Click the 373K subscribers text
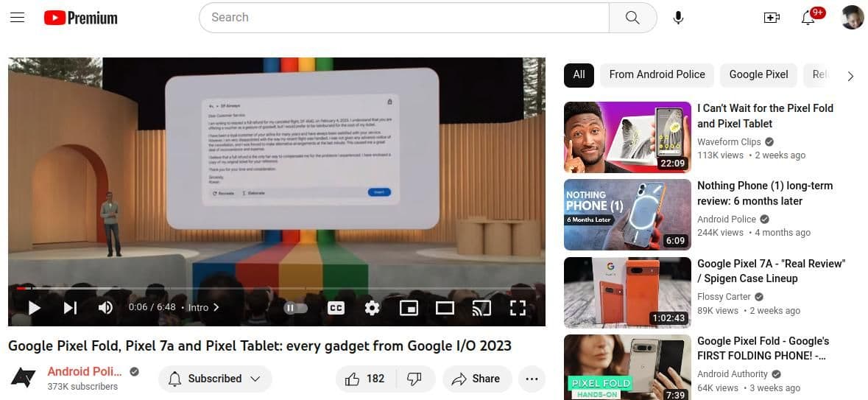 pos(82,387)
